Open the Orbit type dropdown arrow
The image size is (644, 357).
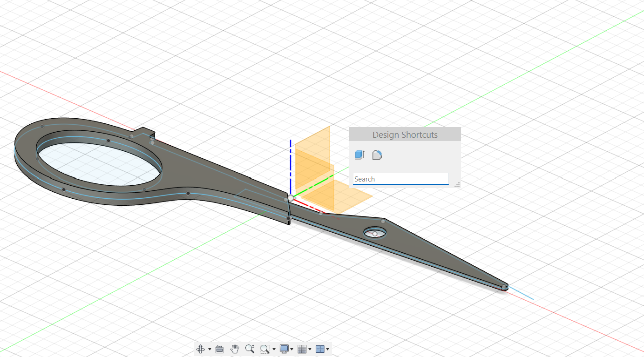pyautogui.click(x=210, y=349)
